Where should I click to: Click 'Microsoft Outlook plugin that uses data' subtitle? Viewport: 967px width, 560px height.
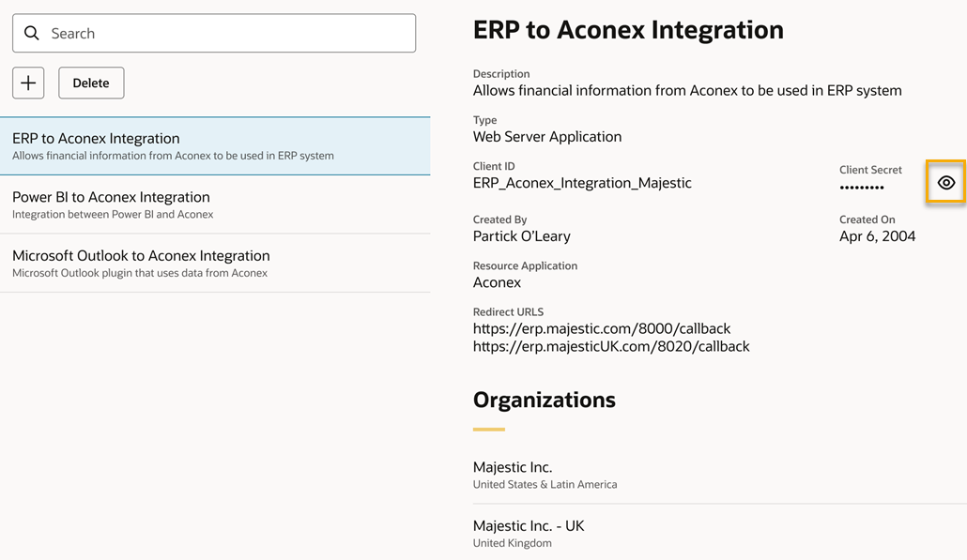(x=140, y=273)
